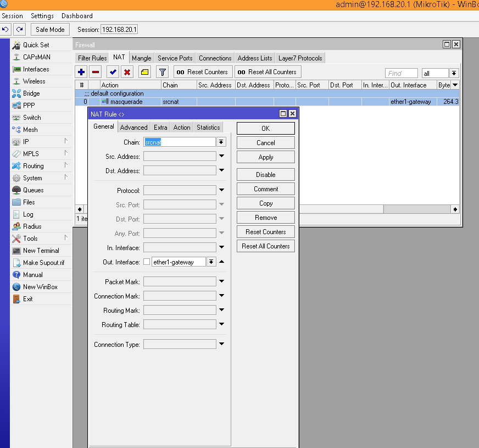Click Apply in NAT Rule dialog
The image size is (479, 448).
(266, 157)
